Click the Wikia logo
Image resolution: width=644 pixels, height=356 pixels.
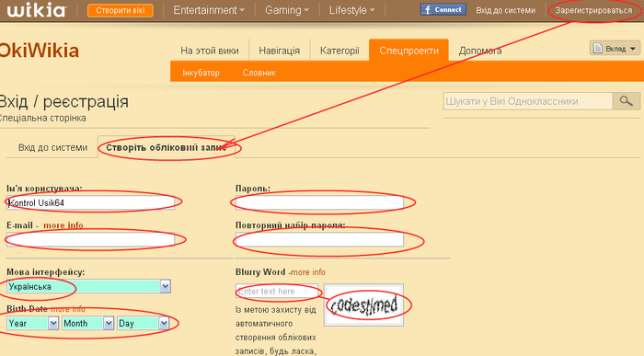[36, 10]
